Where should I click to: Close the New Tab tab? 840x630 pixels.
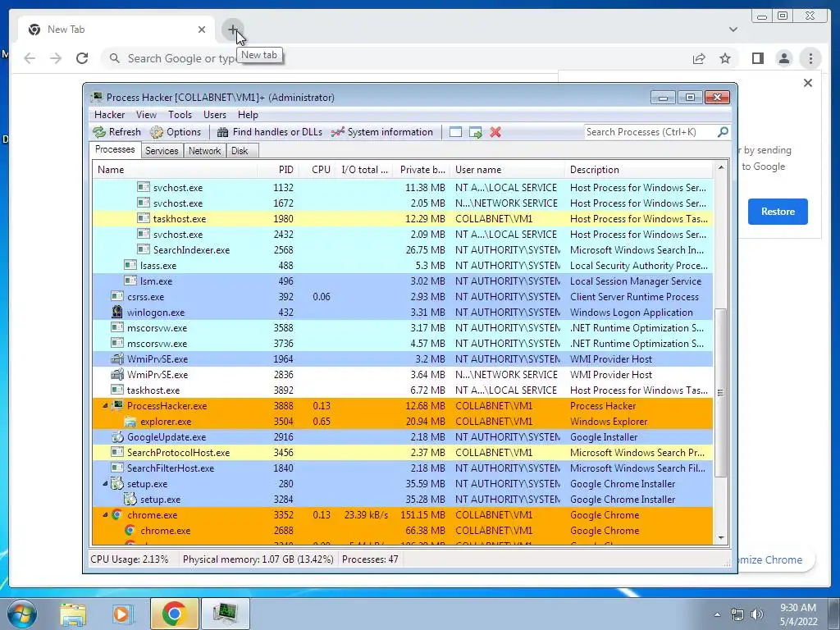[202, 30]
